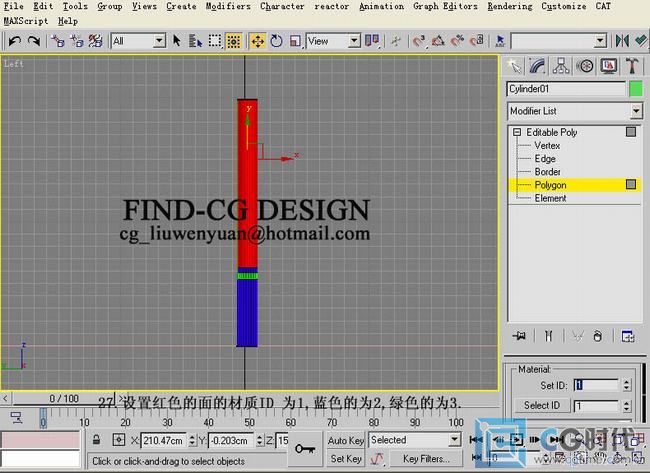Open the Graph Editors menu
This screenshot has width=650, height=473.
[445, 6]
